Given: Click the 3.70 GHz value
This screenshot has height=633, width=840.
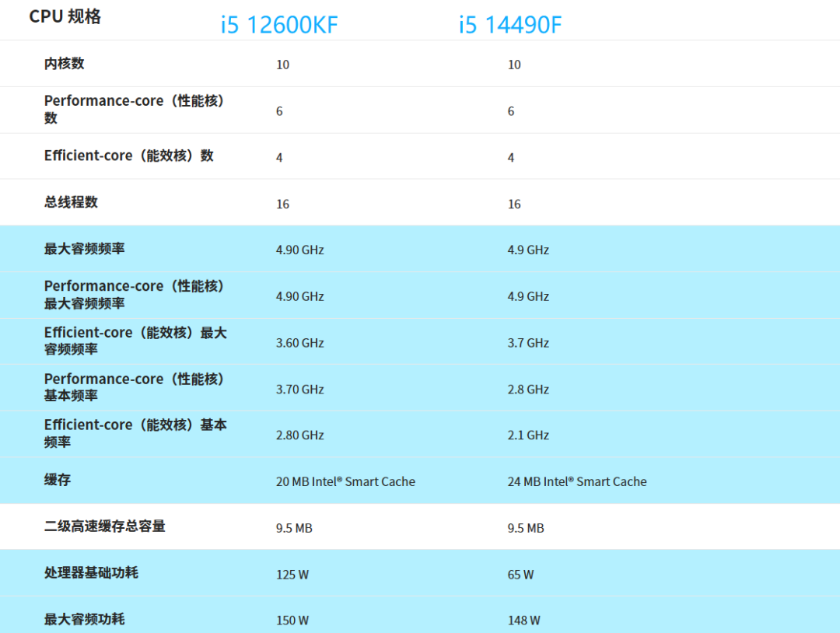Looking at the screenshot, I should click(300, 390).
